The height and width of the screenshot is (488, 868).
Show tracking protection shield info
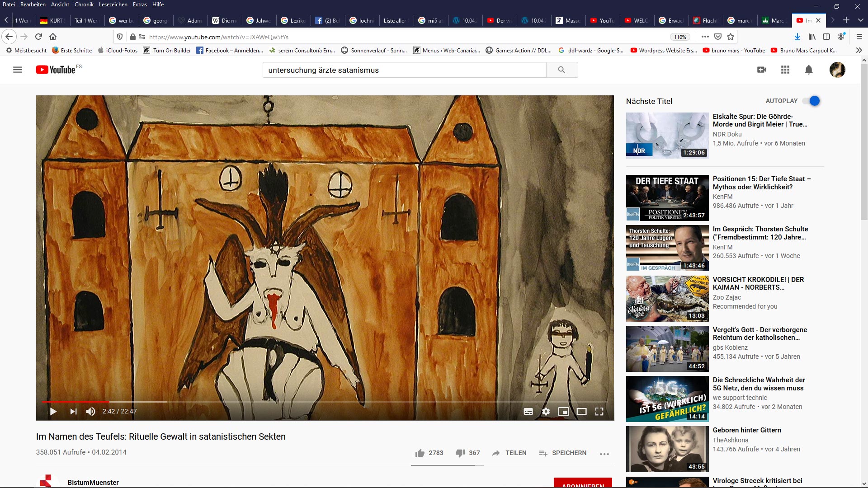120,37
